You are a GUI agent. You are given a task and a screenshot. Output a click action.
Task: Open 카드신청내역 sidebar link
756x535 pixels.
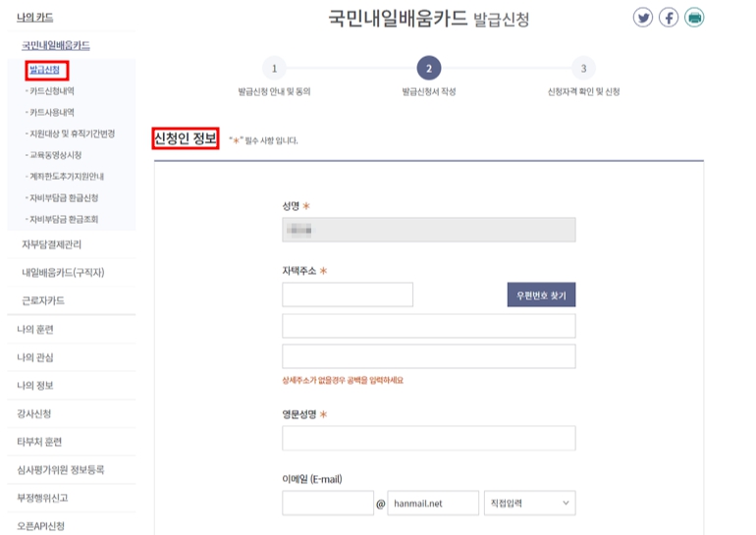point(50,91)
